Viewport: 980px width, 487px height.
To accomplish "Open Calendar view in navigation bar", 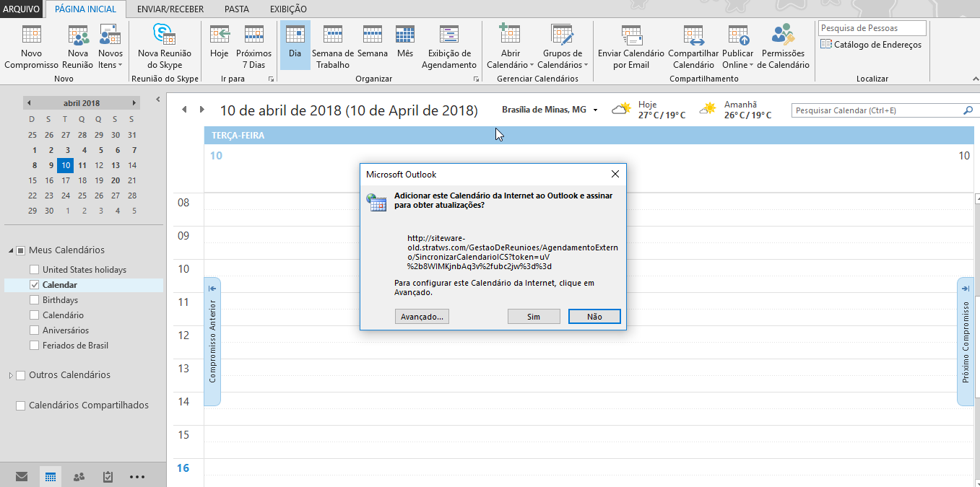I will [51, 476].
